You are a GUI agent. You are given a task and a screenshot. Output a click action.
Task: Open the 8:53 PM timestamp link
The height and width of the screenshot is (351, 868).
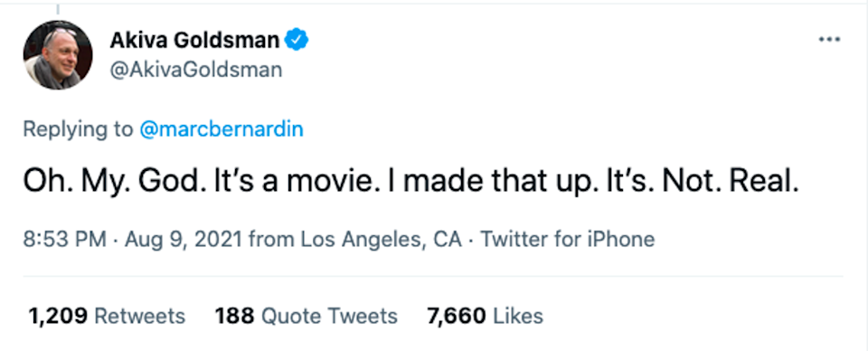[x=65, y=240]
